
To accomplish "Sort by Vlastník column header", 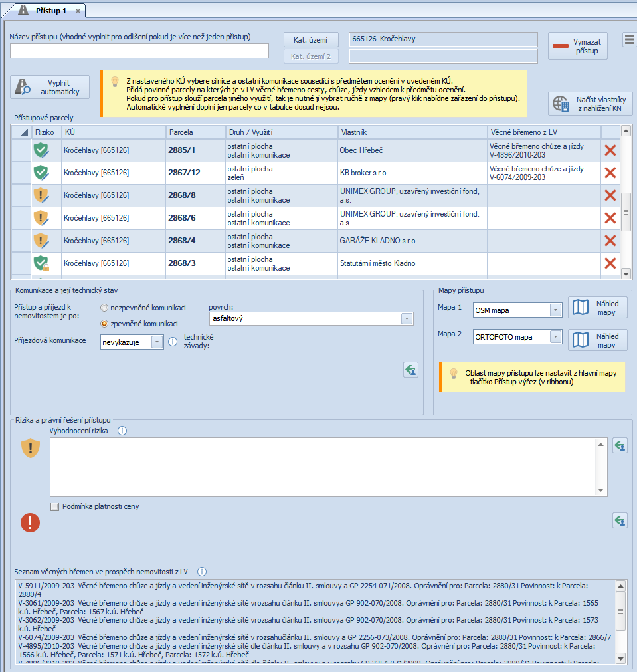I will pos(412,132).
